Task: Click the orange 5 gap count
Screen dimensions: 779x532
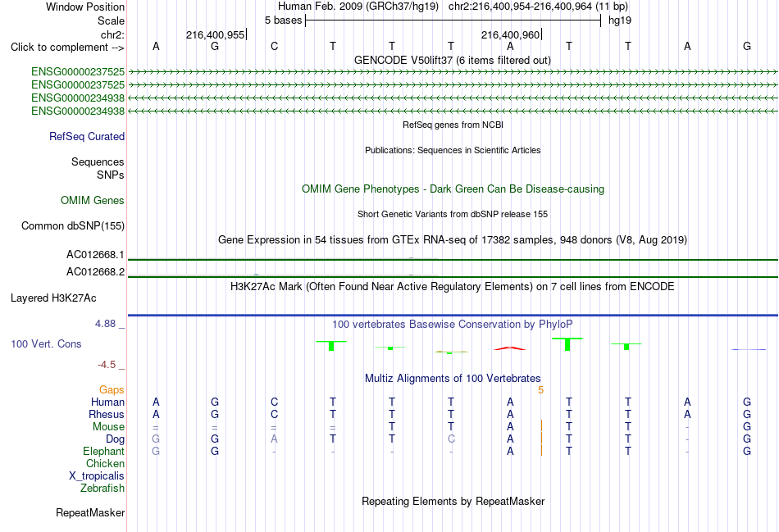Action: point(540,390)
